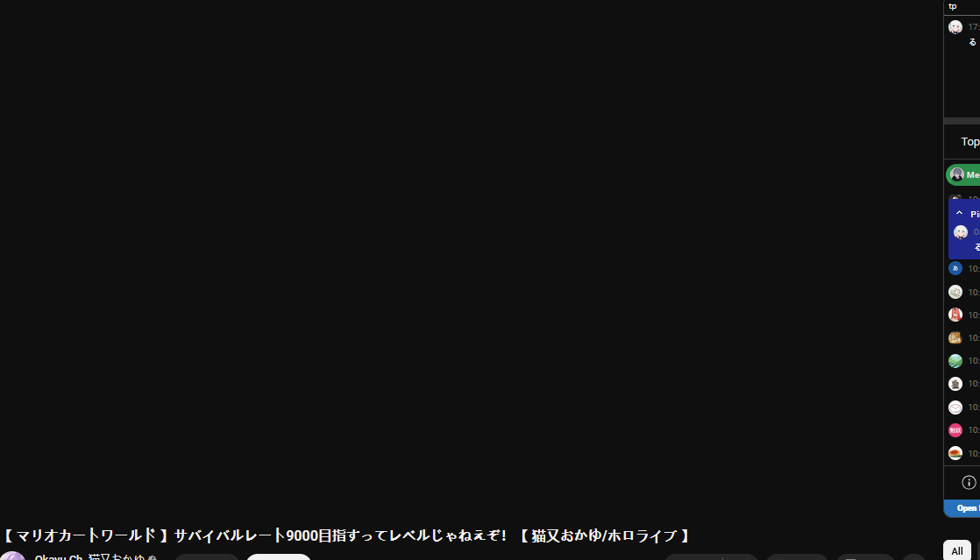Click the pinned message author avatar

(961, 232)
